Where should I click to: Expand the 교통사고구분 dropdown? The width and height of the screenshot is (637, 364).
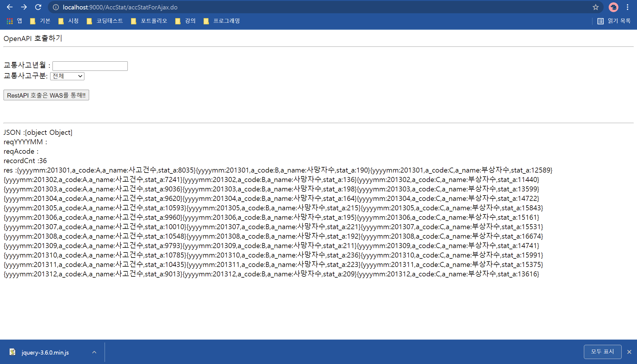(x=67, y=76)
